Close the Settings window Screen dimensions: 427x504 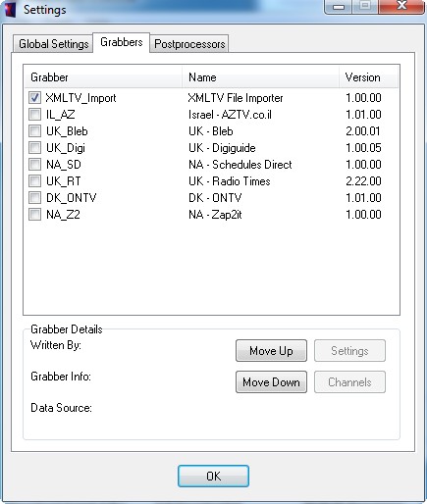(x=401, y=6)
